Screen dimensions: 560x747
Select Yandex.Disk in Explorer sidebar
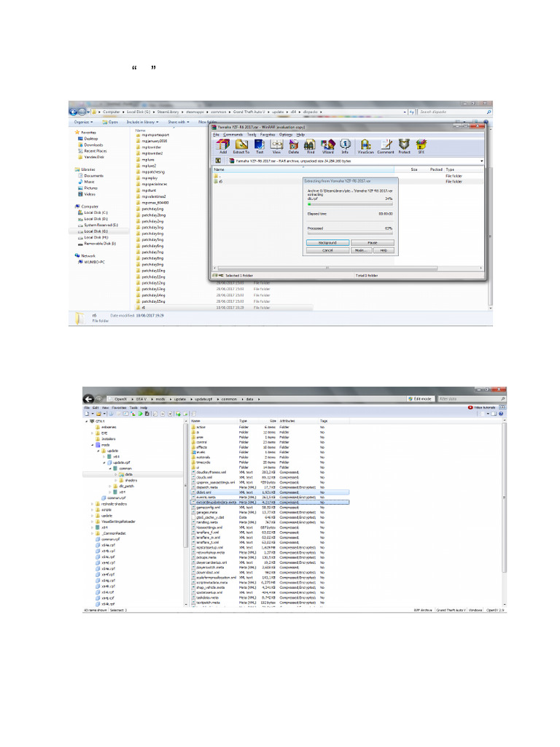pos(91,157)
